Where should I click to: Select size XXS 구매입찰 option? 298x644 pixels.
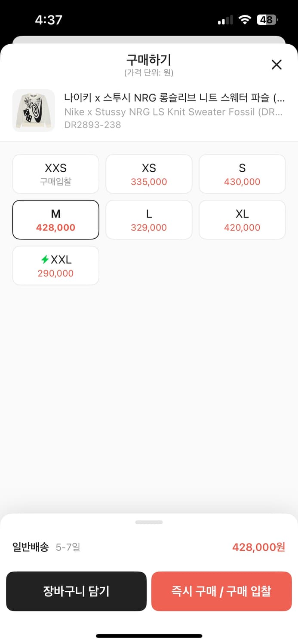tap(56, 174)
